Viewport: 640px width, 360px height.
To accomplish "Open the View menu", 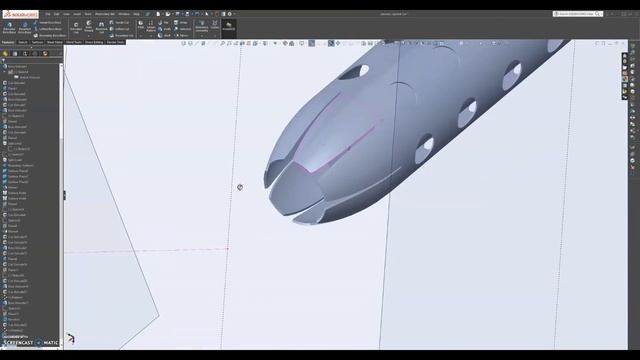I will 67,14.
